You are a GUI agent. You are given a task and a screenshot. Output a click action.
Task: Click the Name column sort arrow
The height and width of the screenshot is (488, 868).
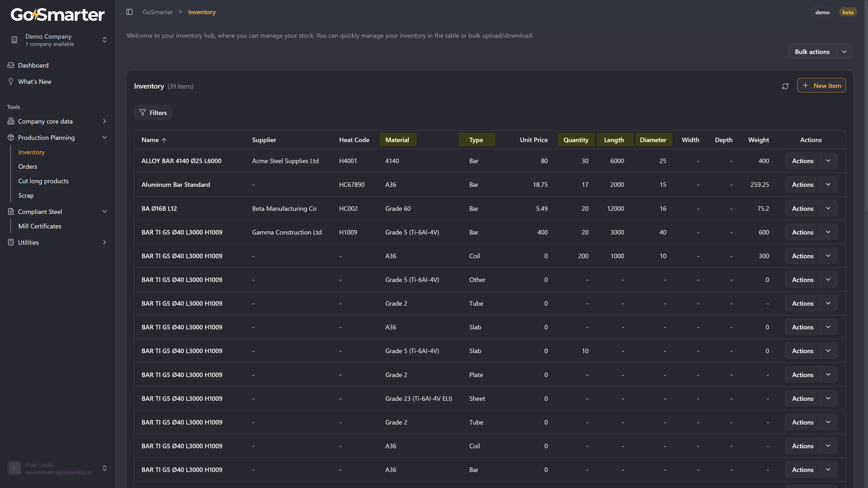[164, 140]
